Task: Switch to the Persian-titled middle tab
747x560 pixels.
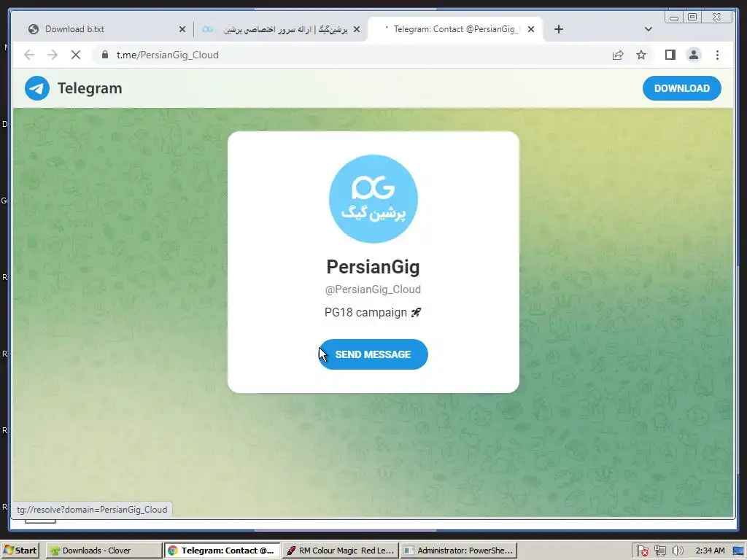Action: (x=281, y=29)
